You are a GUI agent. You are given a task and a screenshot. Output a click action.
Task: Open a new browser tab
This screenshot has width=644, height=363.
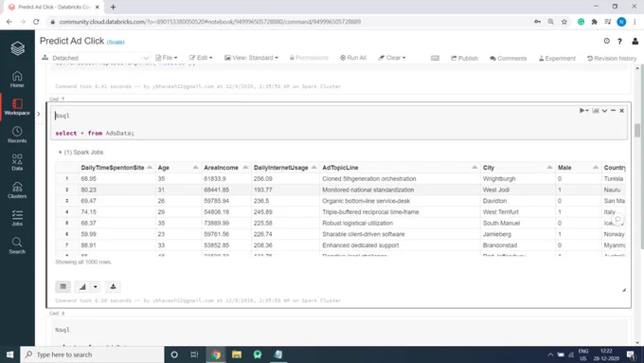pos(113,7)
